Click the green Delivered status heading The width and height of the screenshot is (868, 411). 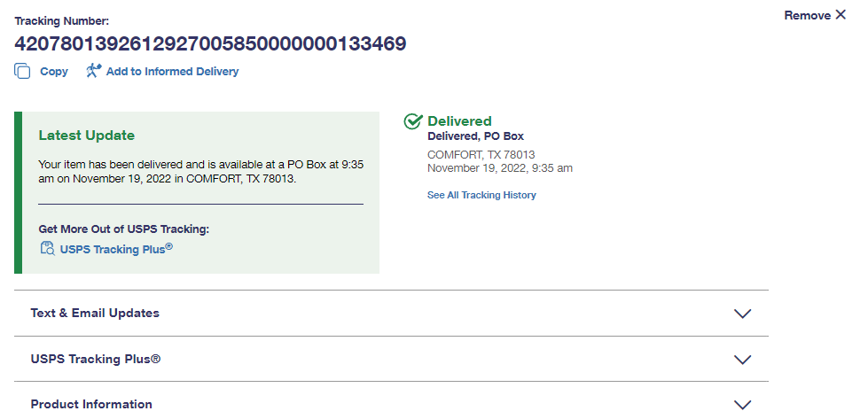coord(459,121)
